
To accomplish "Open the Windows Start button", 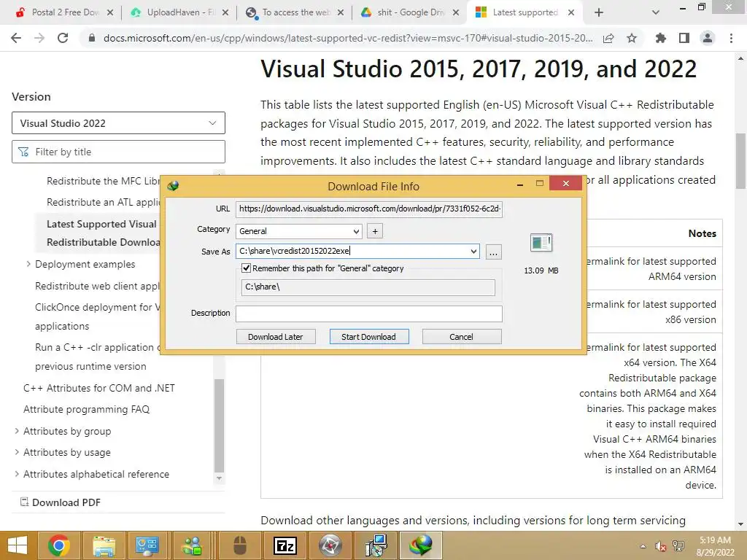I will pos(18,545).
